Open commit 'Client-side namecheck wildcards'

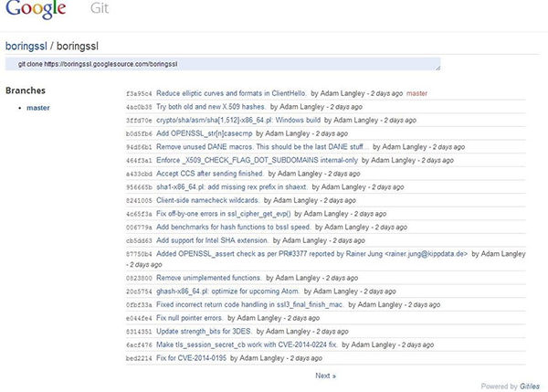click(x=207, y=200)
